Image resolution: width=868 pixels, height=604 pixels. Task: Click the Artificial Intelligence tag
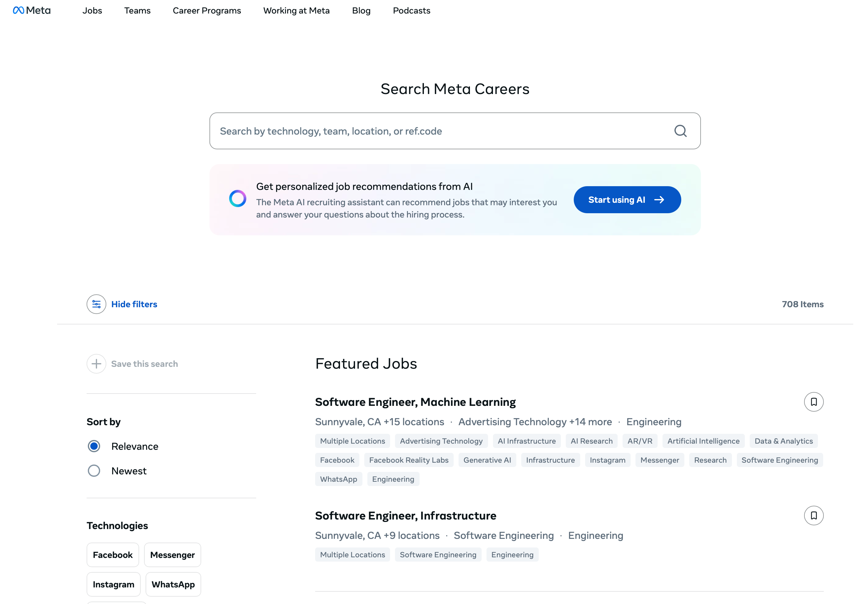[704, 441]
